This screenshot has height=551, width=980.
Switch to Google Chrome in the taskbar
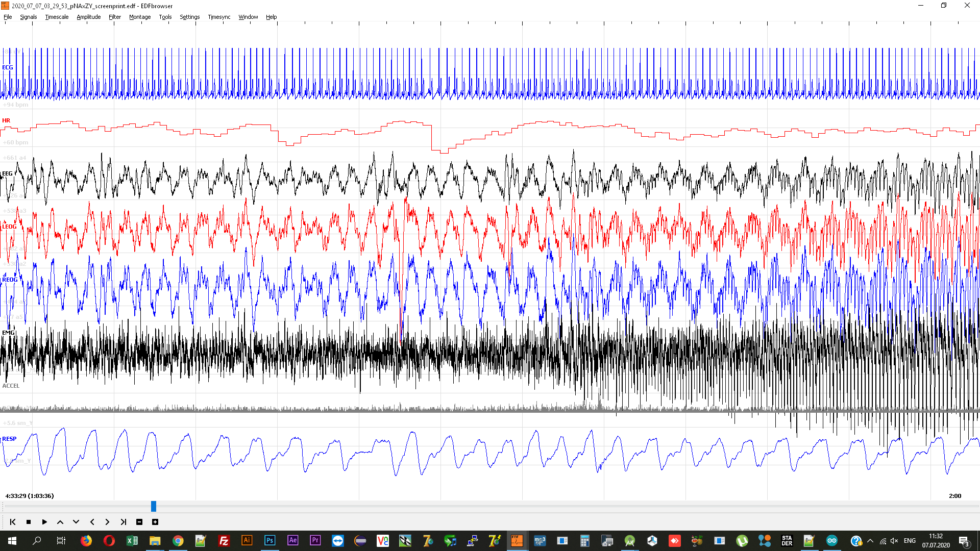pos(178,541)
